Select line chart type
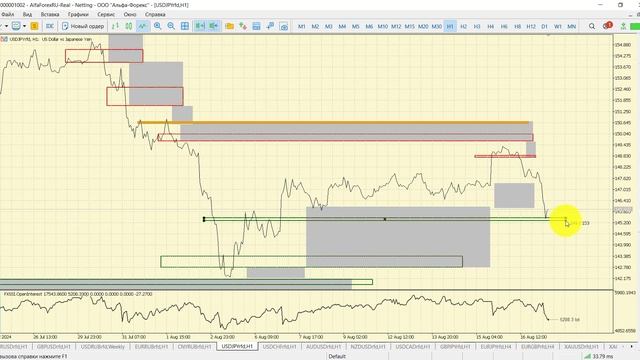Viewport: 640px width, 360px height. pos(142,26)
